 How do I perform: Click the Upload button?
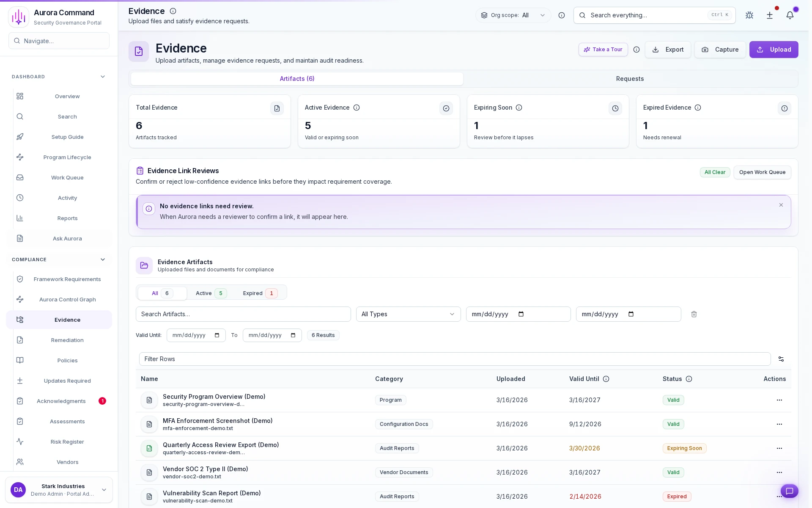(x=774, y=50)
